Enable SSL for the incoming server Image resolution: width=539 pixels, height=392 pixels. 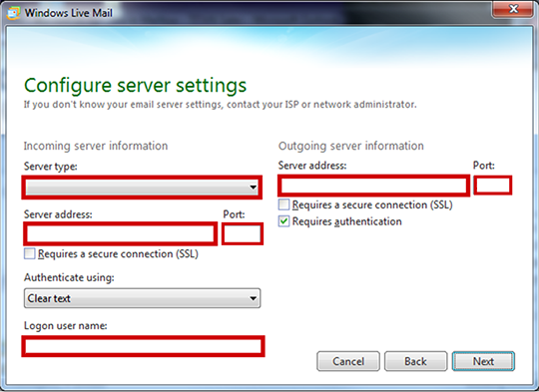30,254
